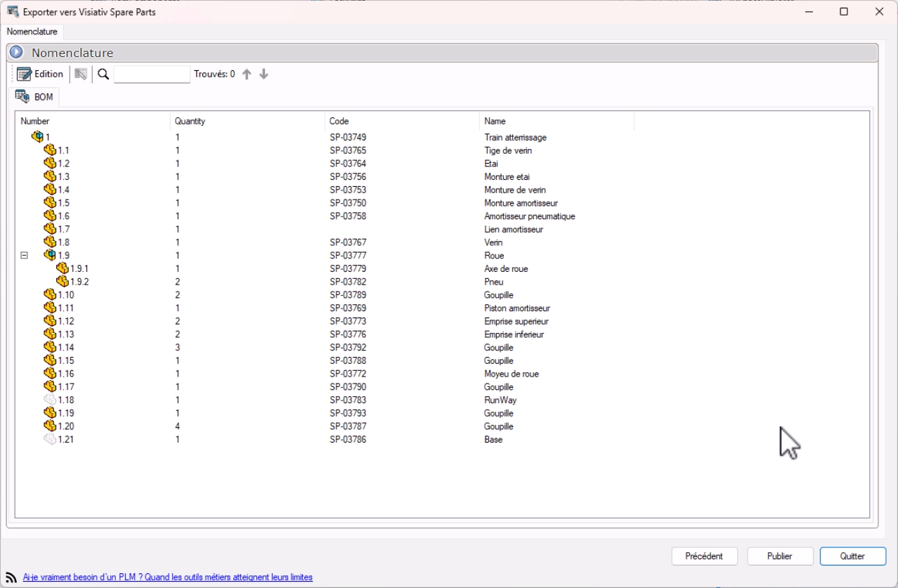Focus the search text field
Image resolution: width=898 pixels, height=588 pixels.
coord(152,74)
